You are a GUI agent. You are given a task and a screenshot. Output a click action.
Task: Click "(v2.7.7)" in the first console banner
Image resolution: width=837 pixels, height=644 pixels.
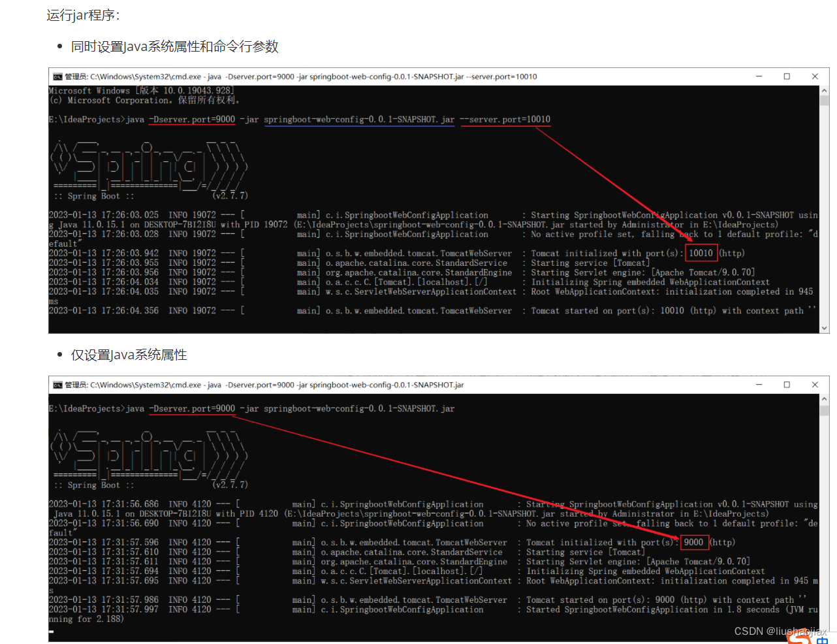(x=230, y=195)
